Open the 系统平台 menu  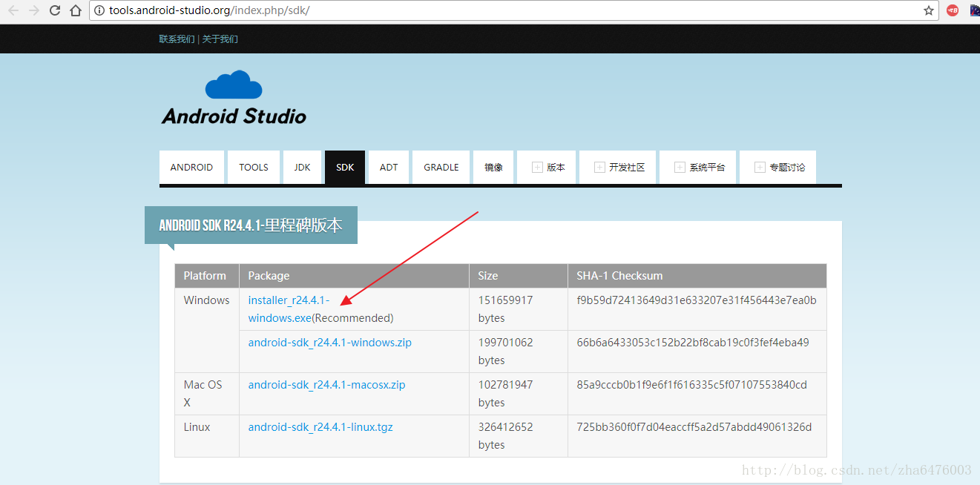697,167
